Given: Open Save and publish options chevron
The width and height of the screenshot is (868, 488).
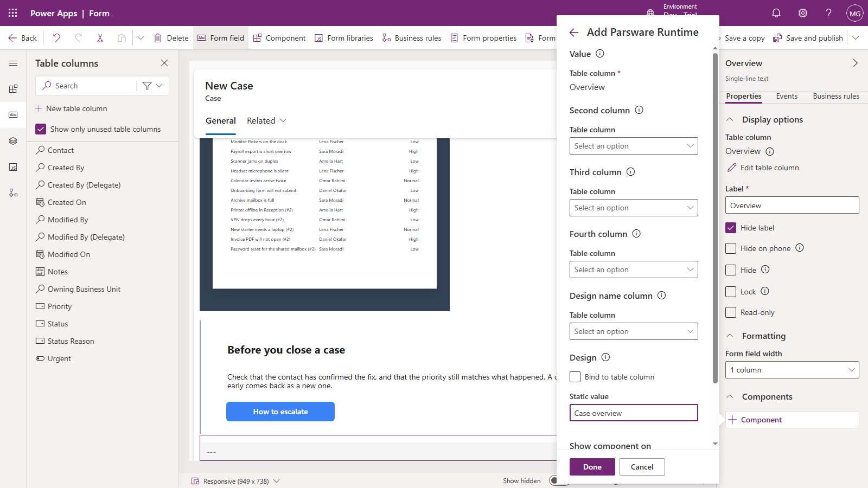Looking at the screenshot, I should 856,38.
